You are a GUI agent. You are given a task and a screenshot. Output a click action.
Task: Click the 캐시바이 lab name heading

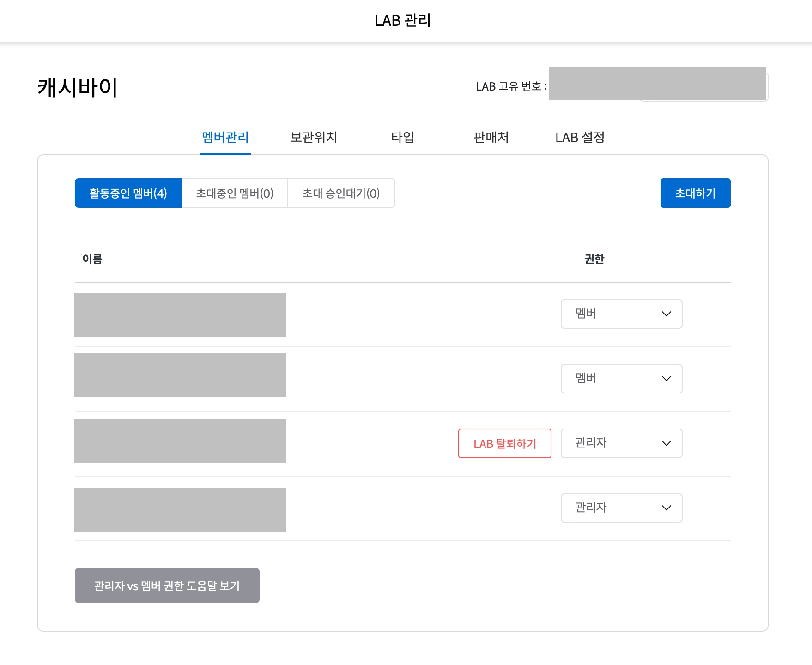(x=78, y=87)
